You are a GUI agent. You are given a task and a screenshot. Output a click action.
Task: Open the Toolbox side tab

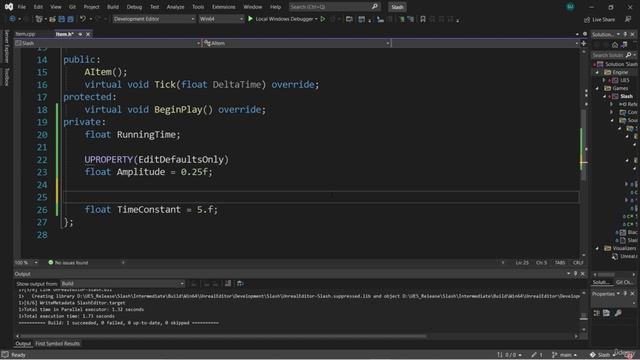tap(7, 76)
